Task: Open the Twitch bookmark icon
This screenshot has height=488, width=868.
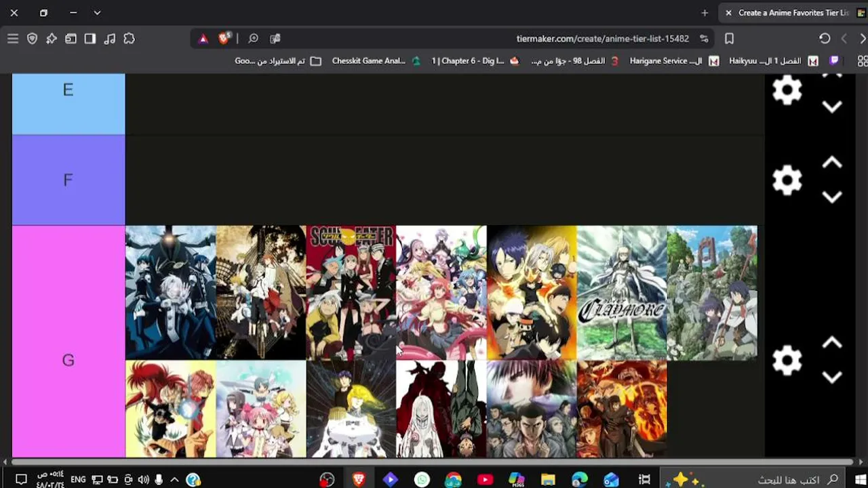Action: tap(834, 61)
